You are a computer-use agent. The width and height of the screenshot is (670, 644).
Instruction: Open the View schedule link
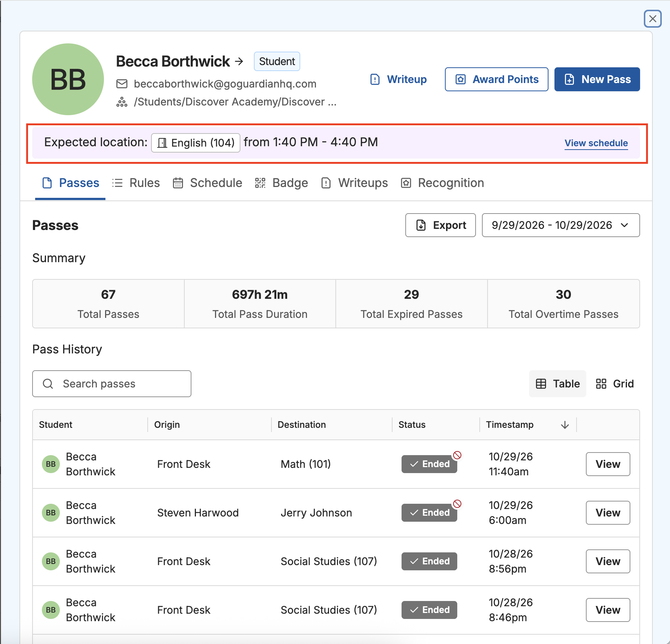click(x=596, y=143)
